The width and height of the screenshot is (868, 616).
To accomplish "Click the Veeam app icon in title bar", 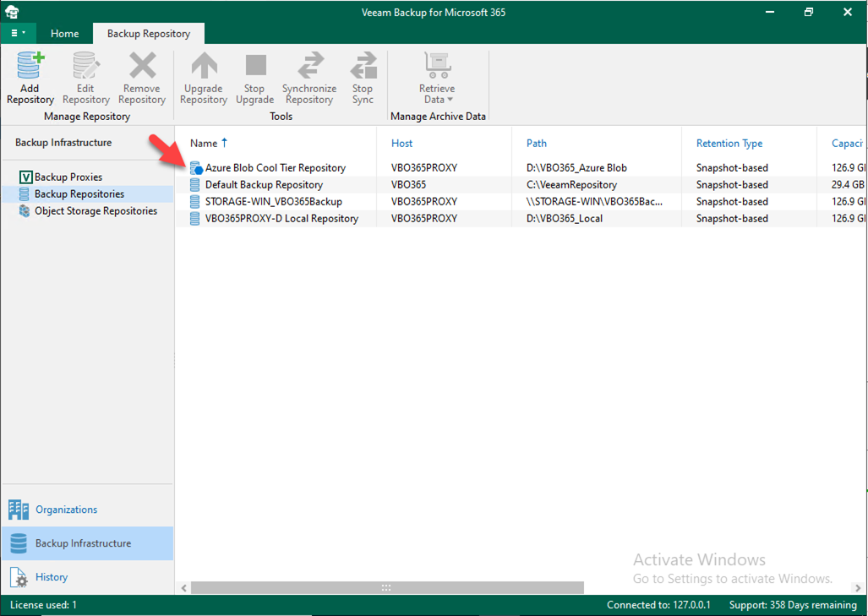I will [12, 12].
